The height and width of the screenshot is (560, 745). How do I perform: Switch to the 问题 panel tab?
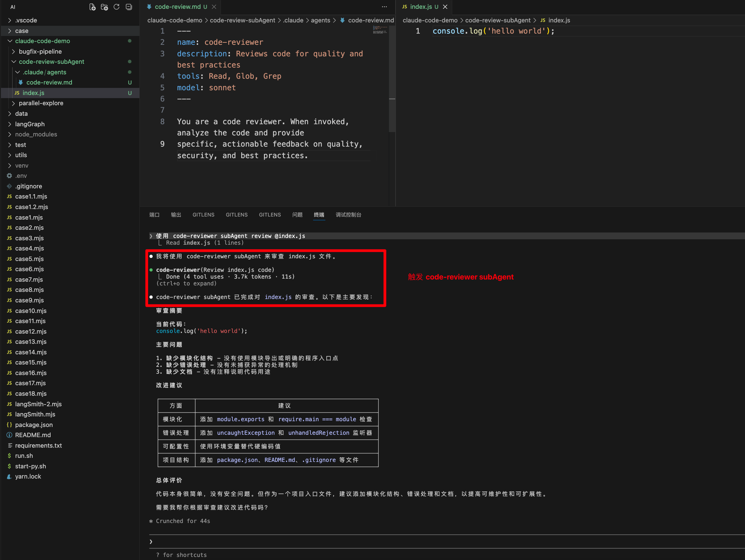(x=298, y=215)
